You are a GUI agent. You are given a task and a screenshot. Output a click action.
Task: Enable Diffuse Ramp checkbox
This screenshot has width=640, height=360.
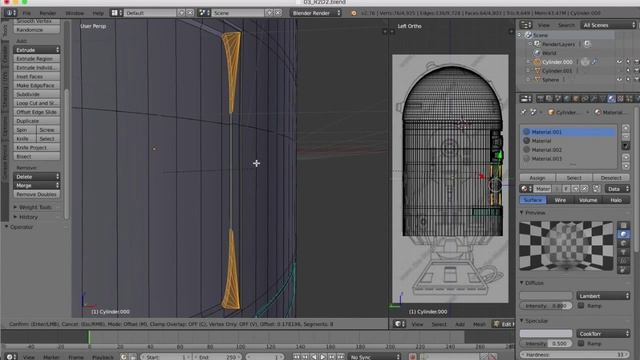(x=581, y=305)
